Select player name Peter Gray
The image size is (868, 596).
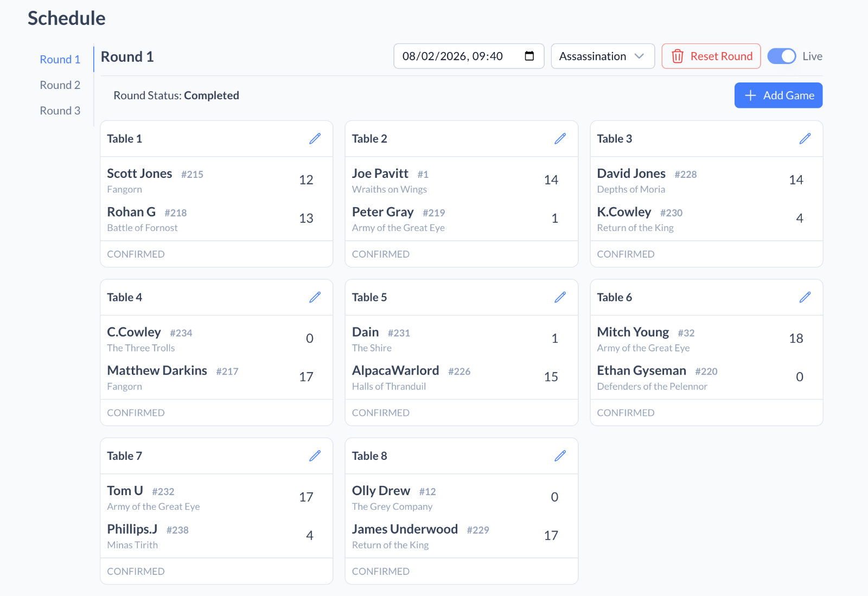(382, 212)
